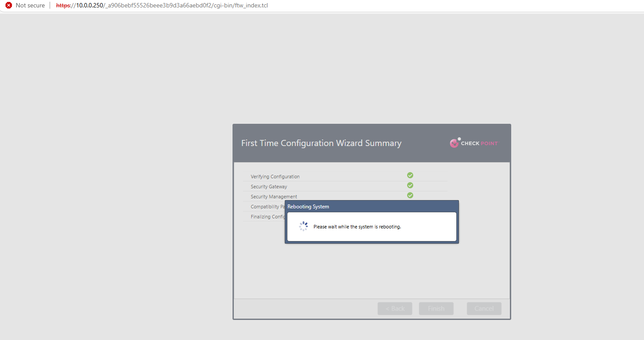Image resolution: width=644 pixels, height=340 pixels.
Task: Click the red Not secure warning icon
Action: coord(9,5)
